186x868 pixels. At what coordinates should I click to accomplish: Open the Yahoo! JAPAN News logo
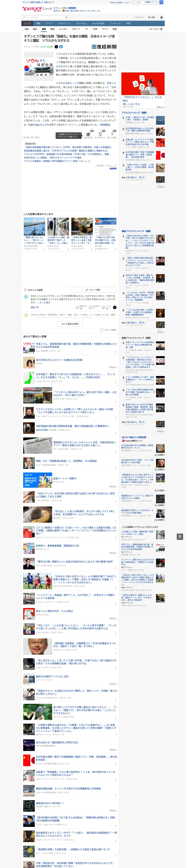coord(37,9)
